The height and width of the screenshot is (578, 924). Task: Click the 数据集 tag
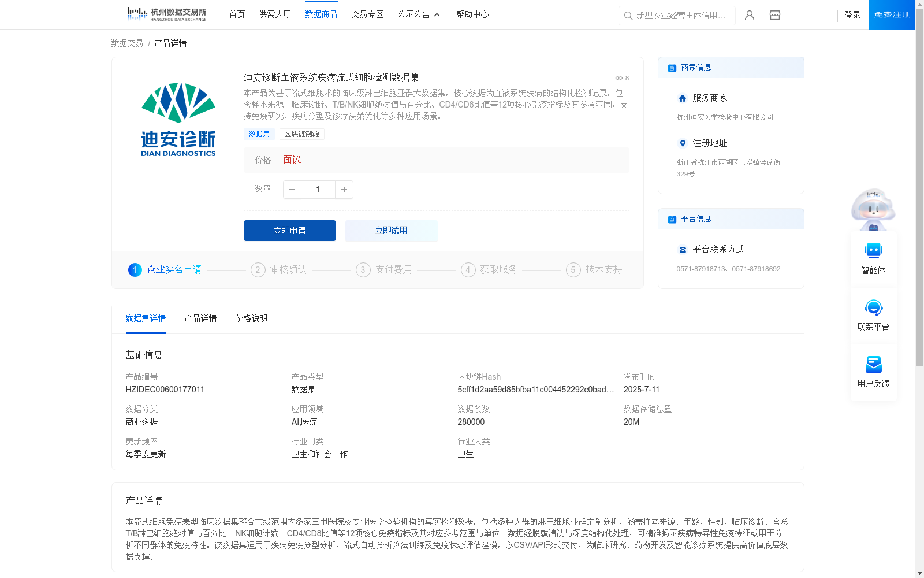pos(259,134)
